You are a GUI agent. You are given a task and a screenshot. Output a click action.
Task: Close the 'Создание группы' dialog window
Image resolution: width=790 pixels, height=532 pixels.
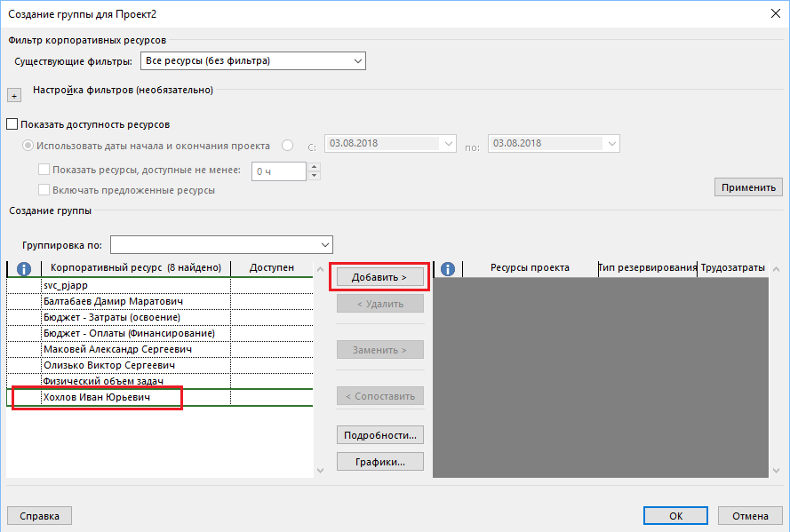[776, 13]
